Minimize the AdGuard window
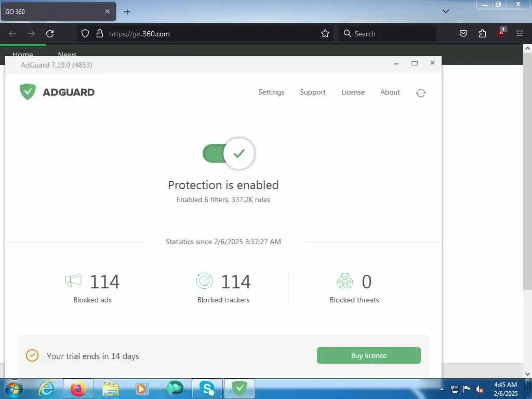The width and height of the screenshot is (532, 399). 396,63
